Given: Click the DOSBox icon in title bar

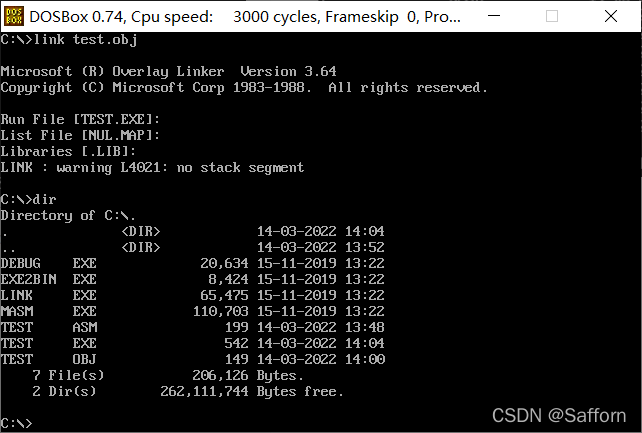Looking at the screenshot, I should [14, 16].
